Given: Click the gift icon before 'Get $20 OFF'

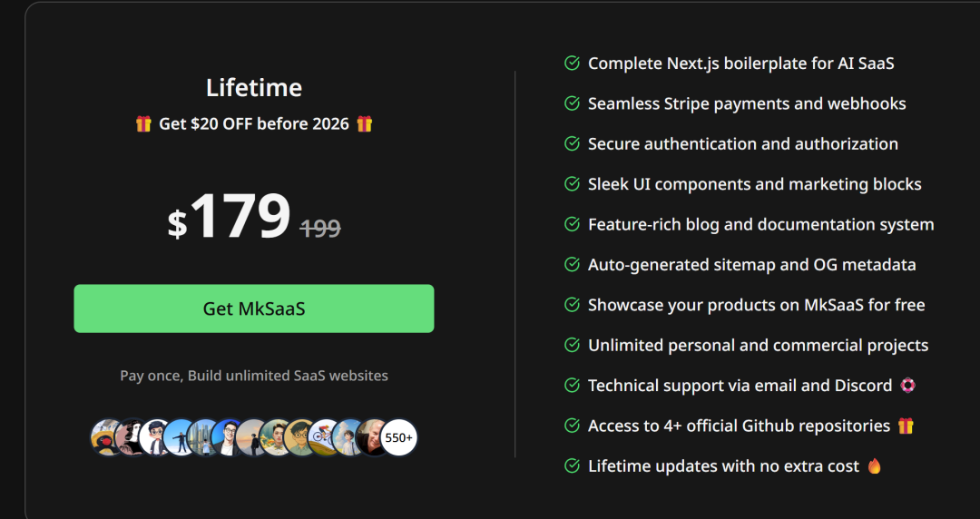Looking at the screenshot, I should (x=143, y=123).
